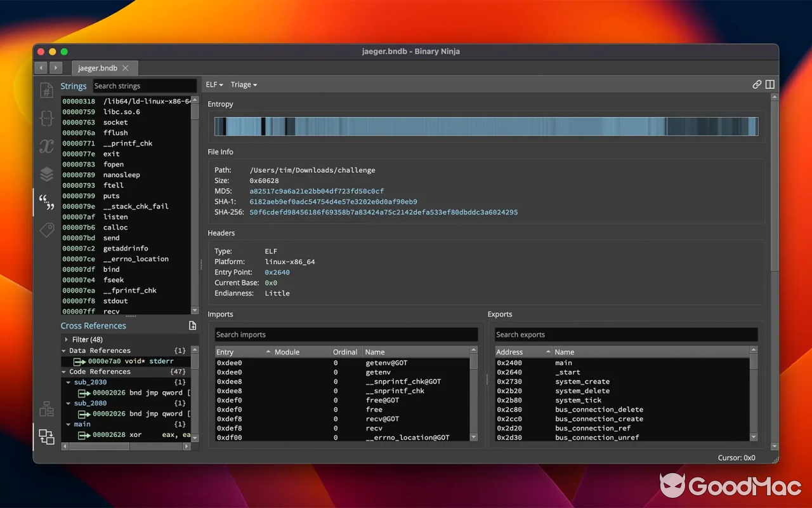Open the Stack view layers icon
The image size is (812, 508).
(46, 174)
